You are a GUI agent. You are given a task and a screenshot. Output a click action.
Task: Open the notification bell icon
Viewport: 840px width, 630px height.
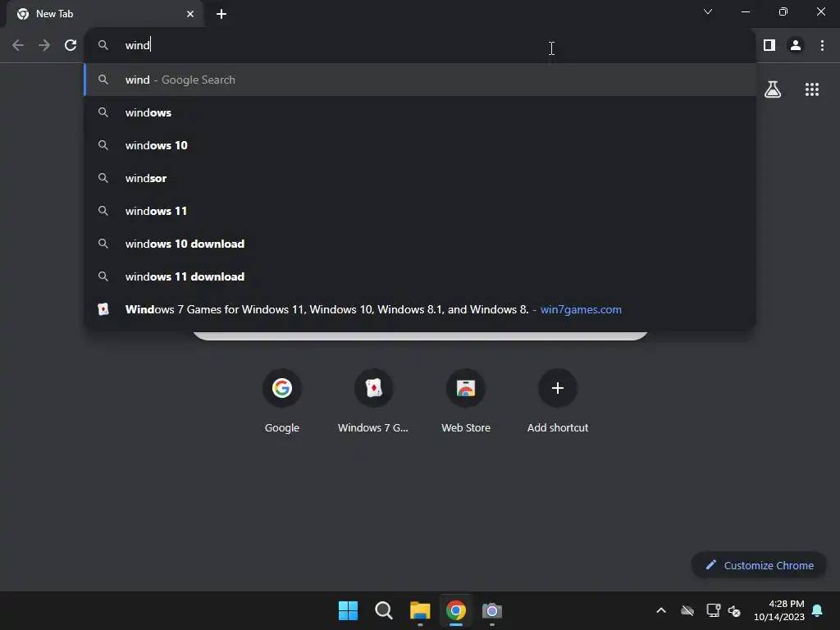[817, 610]
